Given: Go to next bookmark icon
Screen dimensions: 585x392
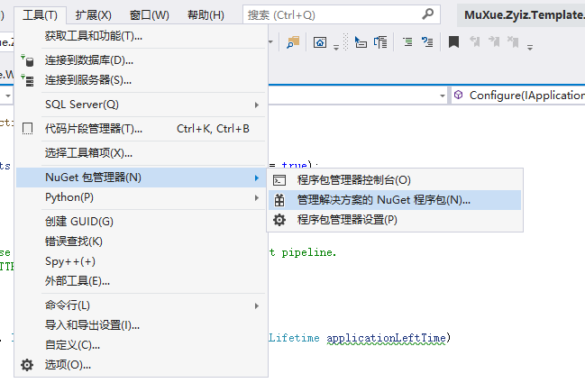Looking at the screenshot, I should pyautogui.click(x=494, y=41).
